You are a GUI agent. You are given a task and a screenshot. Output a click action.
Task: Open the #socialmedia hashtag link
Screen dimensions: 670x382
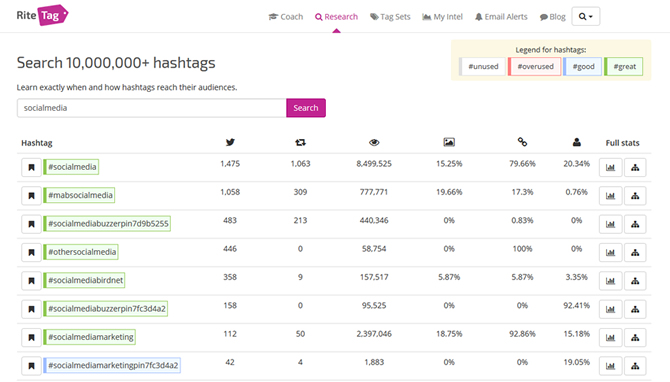pos(71,167)
